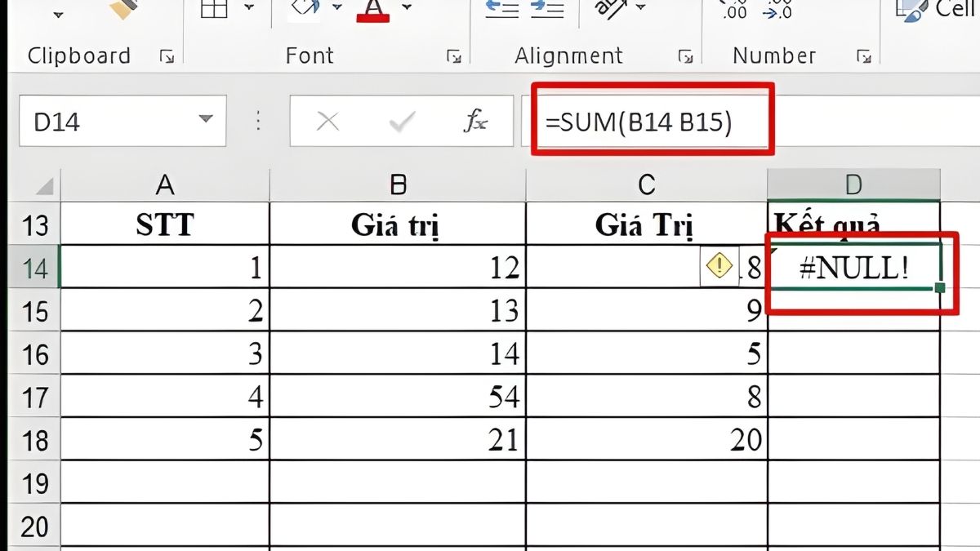The image size is (980, 551).
Task: Select the red swatch under the Font Color A
Action: pos(372,19)
